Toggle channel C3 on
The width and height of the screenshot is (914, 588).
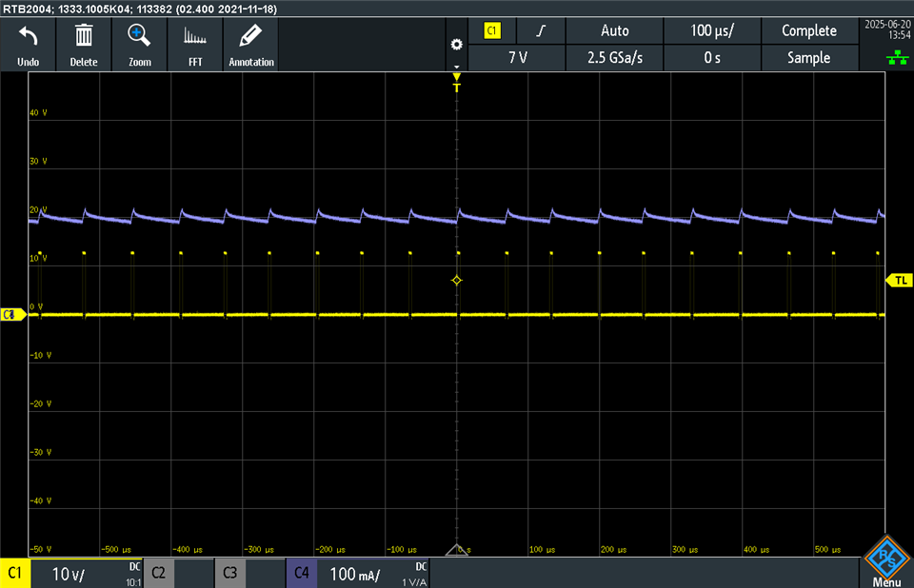coord(229,573)
